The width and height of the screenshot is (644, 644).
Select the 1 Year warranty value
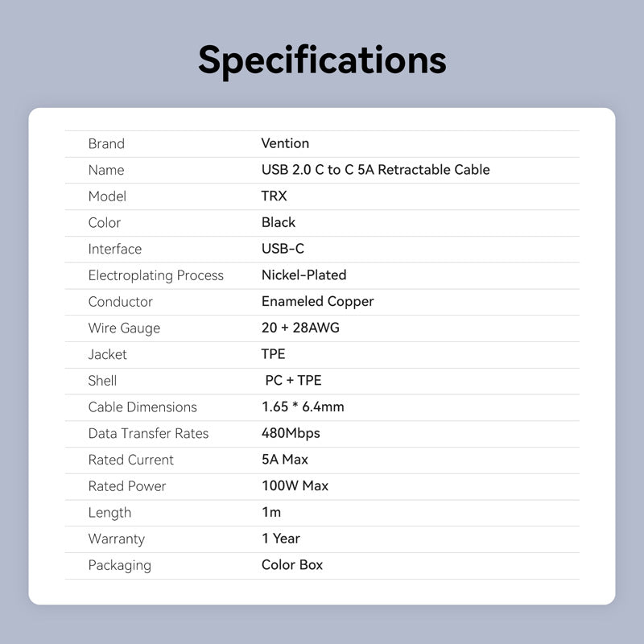click(x=281, y=539)
